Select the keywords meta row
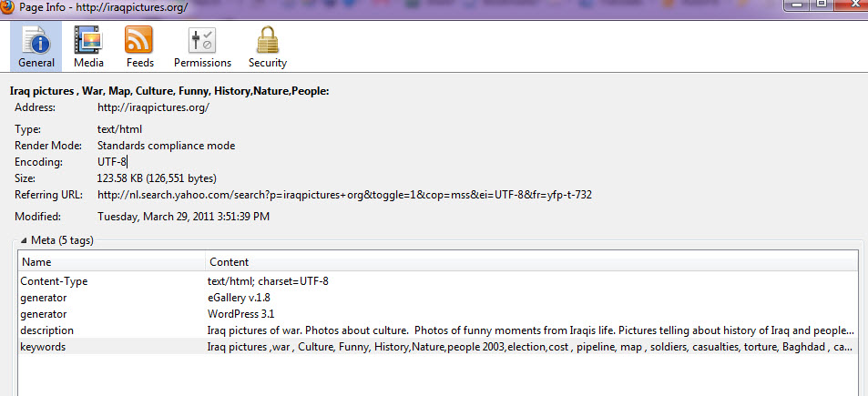This screenshot has height=396, width=868. (x=438, y=347)
